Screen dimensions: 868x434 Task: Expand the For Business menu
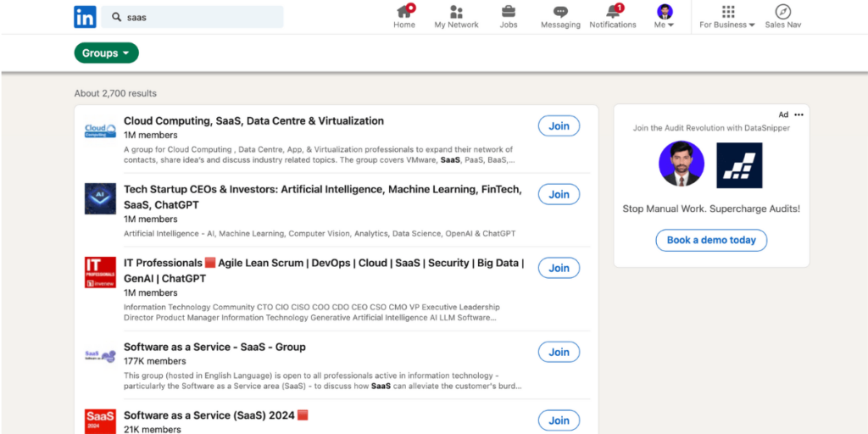click(727, 17)
